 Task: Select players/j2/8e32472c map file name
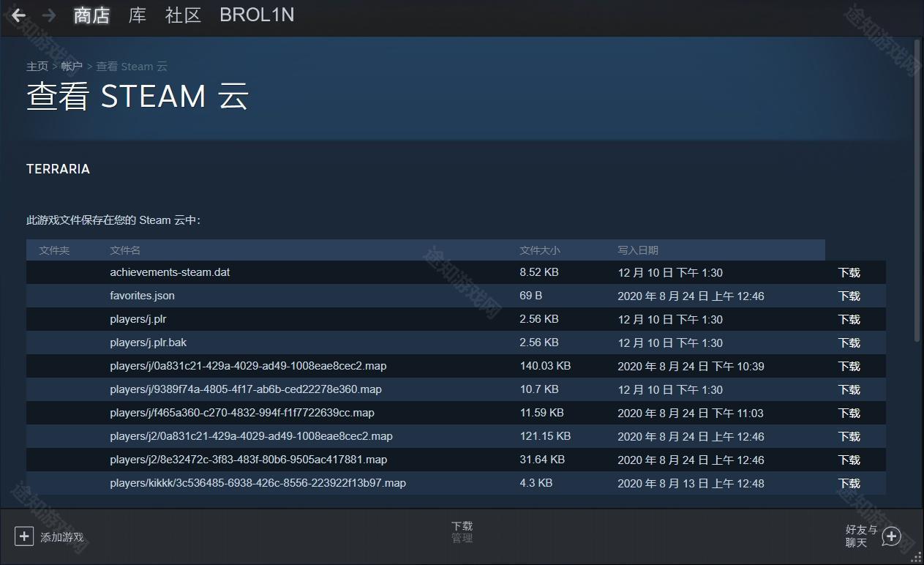249,460
